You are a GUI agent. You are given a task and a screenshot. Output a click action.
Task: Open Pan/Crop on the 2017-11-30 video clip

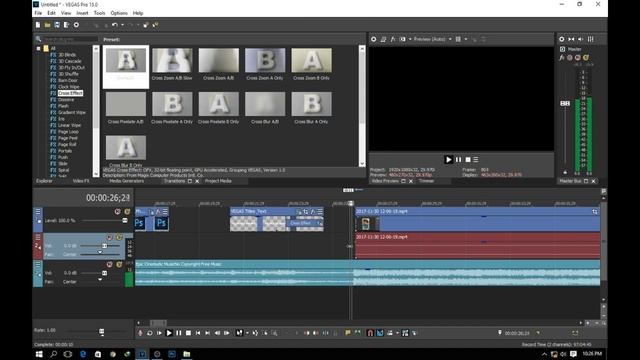click(595, 211)
